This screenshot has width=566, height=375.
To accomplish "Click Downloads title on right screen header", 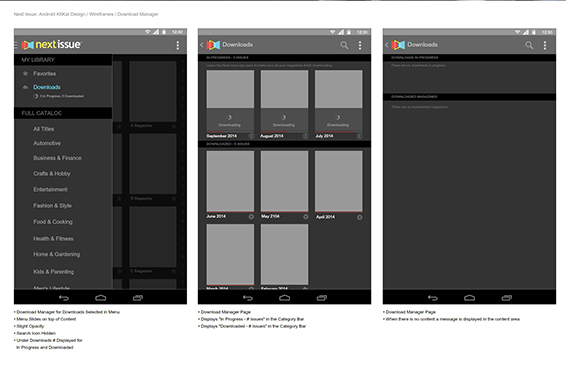I will click(422, 45).
